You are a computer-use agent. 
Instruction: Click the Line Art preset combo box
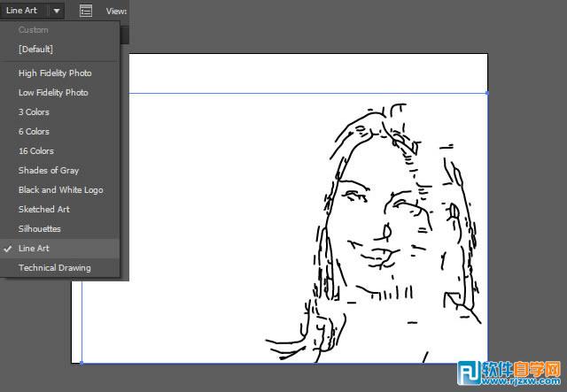[32, 11]
